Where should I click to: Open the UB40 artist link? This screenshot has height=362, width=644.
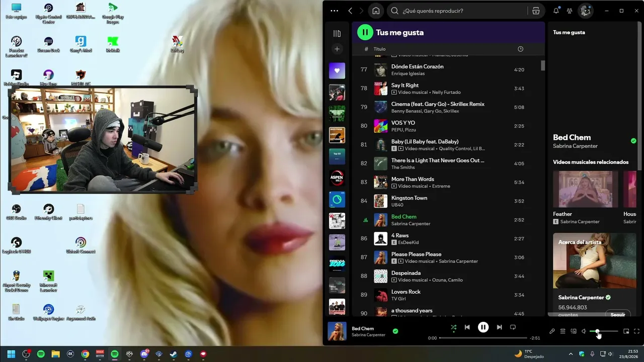click(x=397, y=205)
